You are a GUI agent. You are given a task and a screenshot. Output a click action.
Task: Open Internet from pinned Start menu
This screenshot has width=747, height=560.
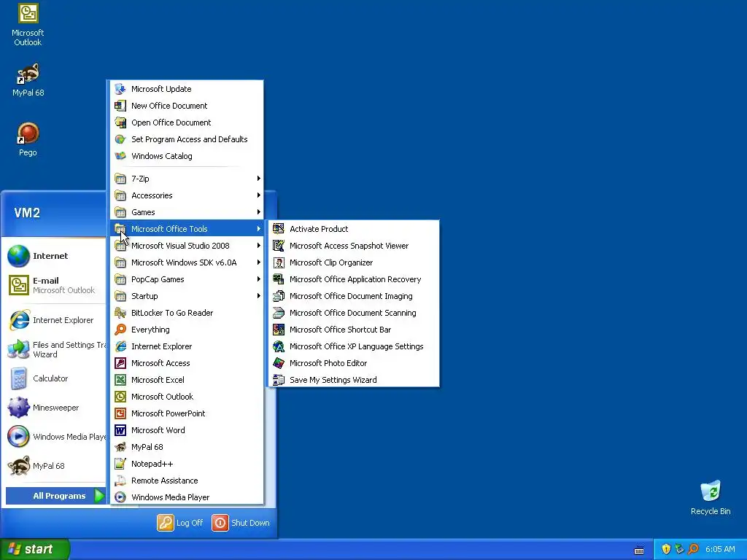55,256
